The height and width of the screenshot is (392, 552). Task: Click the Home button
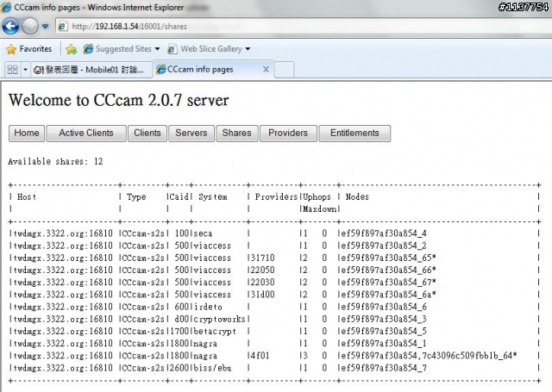tap(27, 134)
